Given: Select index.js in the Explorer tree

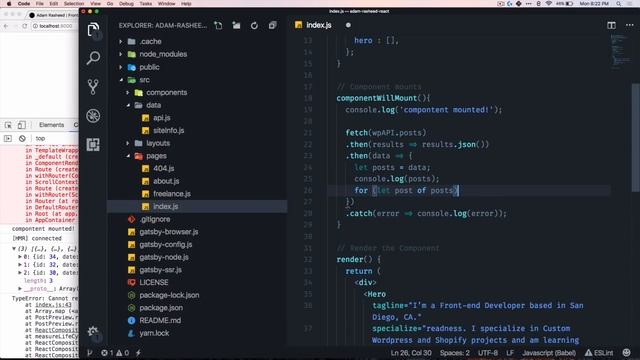Looking at the screenshot, I should (197, 206).
